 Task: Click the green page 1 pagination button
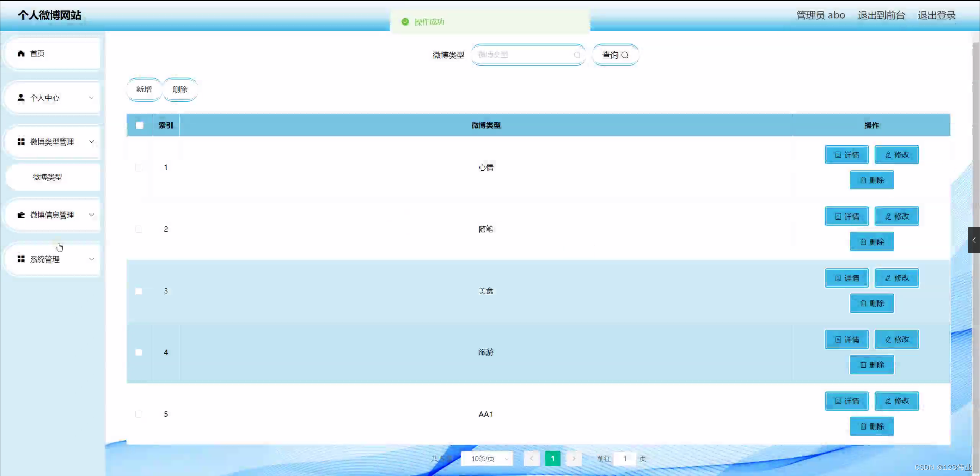tap(553, 458)
